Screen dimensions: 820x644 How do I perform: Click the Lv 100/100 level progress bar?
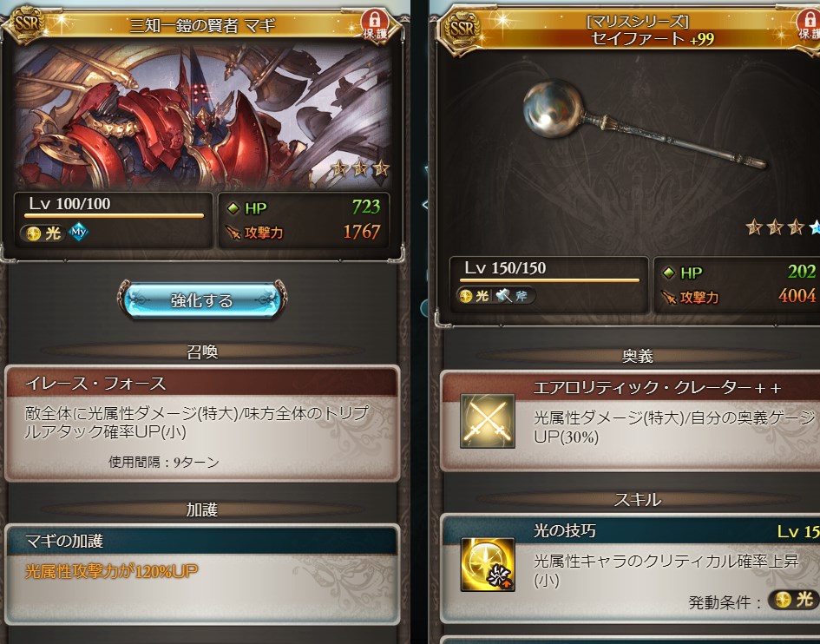pyautogui.click(x=114, y=215)
